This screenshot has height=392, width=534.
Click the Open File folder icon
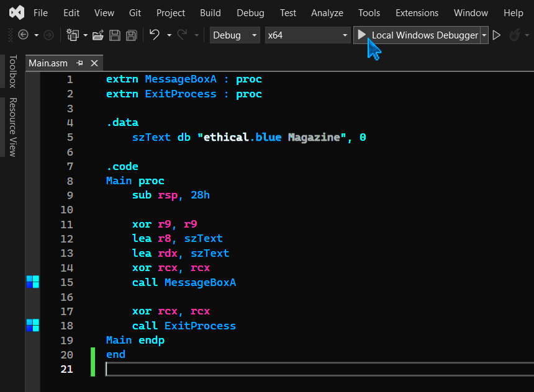[98, 35]
